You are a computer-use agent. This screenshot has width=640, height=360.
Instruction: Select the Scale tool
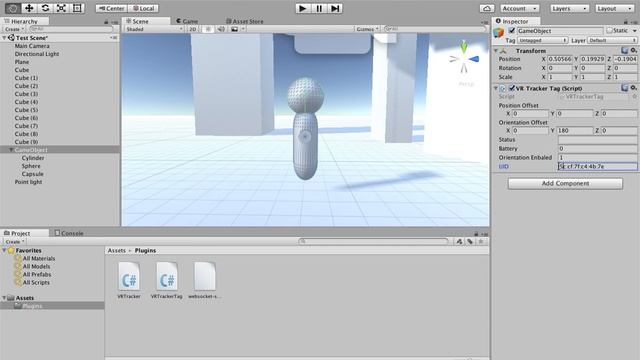point(61,8)
